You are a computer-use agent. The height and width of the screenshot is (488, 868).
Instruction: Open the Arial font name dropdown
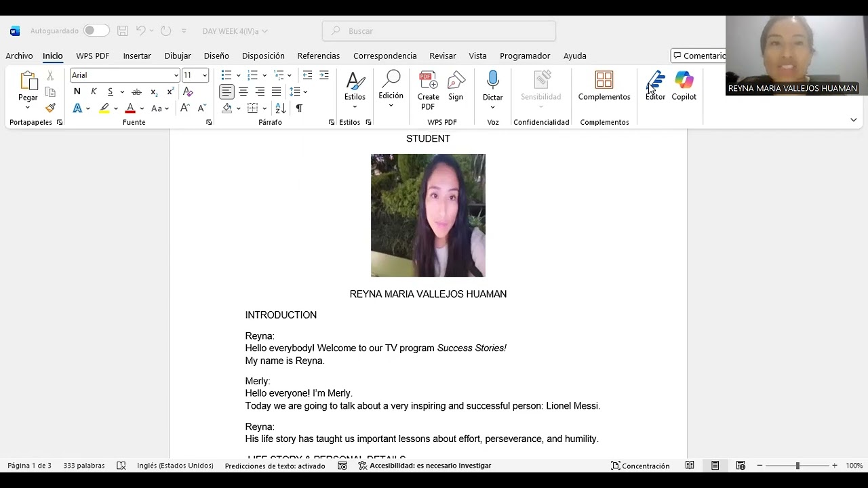(x=176, y=75)
